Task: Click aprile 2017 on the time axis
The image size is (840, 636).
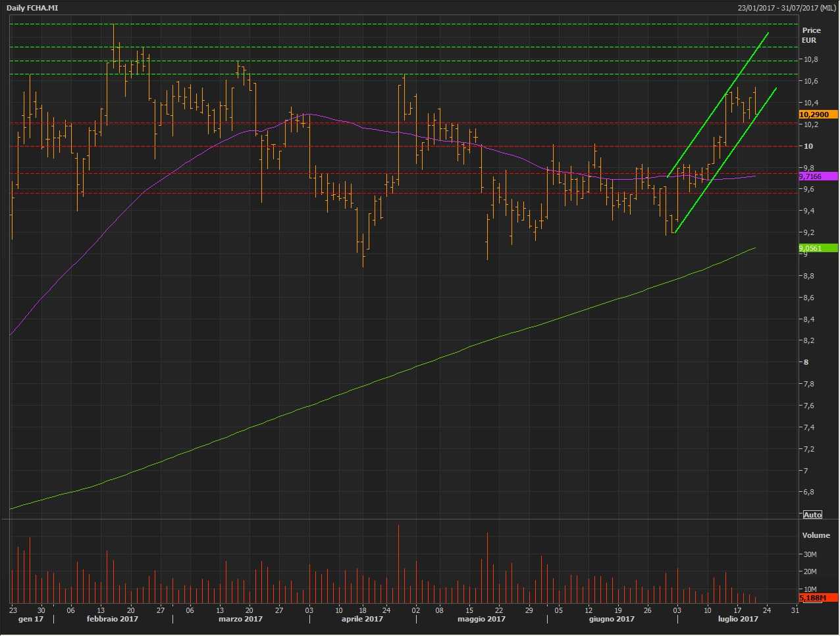Action: pyautogui.click(x=362, y=619)
